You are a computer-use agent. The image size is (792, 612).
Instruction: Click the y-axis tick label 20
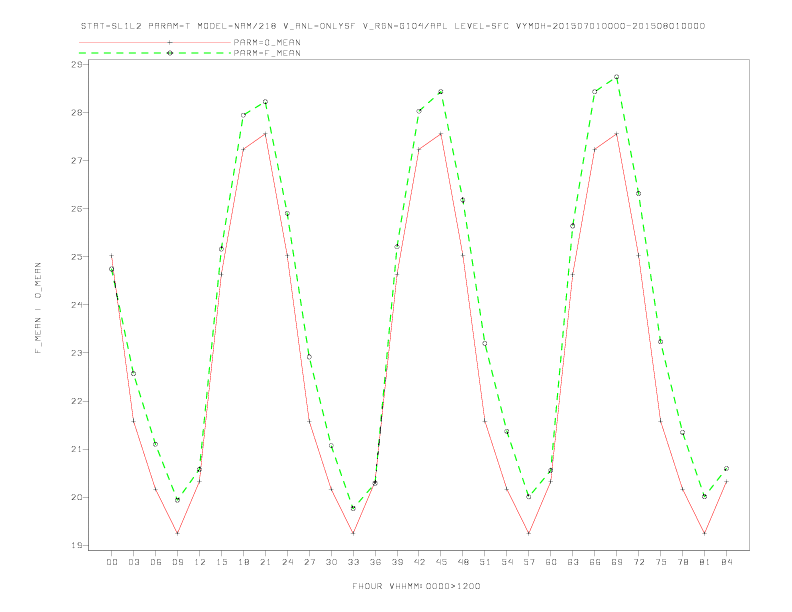coord(77,497)
